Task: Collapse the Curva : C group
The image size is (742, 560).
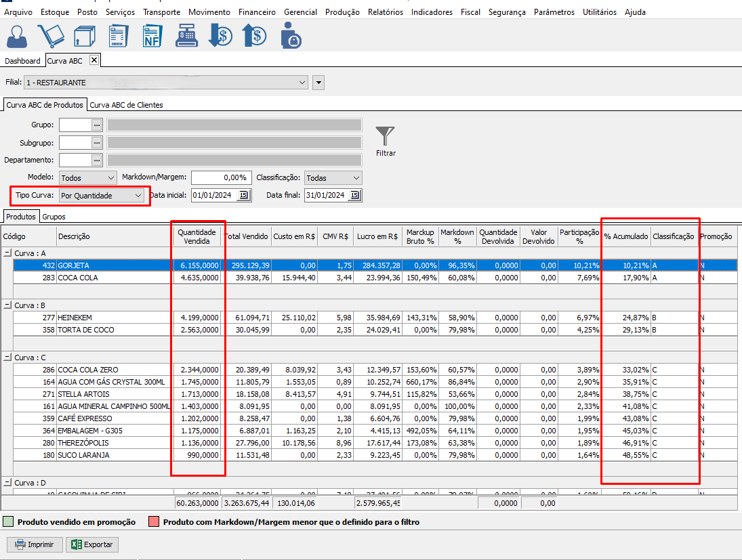Action: 7,357
